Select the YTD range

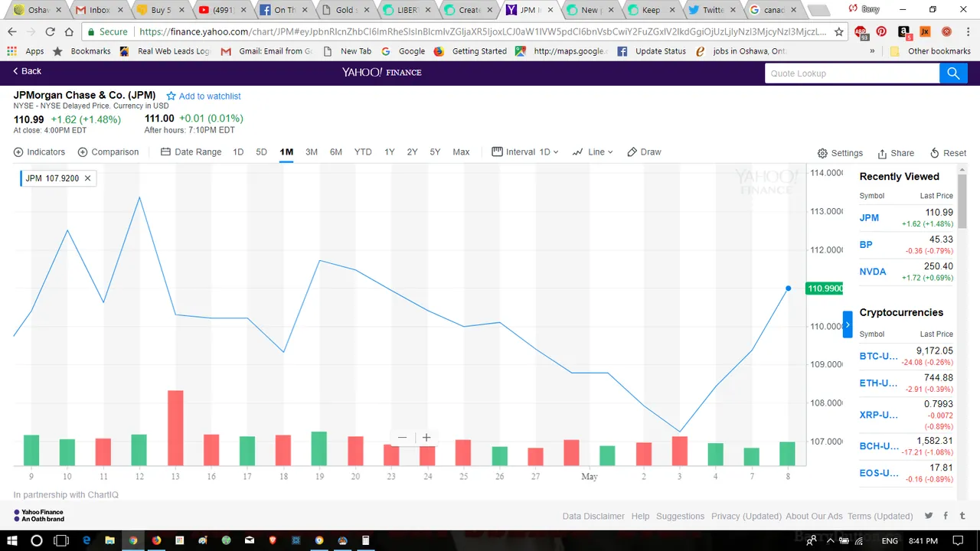[x=363, y=152]
